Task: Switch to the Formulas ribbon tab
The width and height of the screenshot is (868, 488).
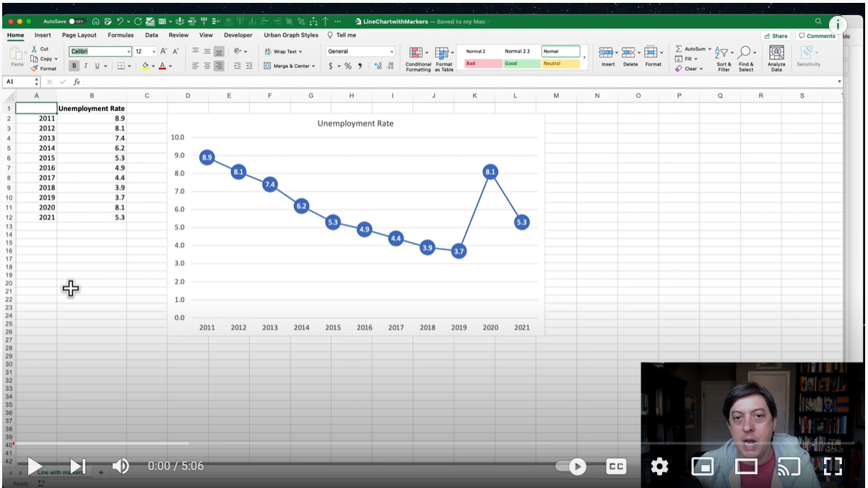Action: (121, 35)
